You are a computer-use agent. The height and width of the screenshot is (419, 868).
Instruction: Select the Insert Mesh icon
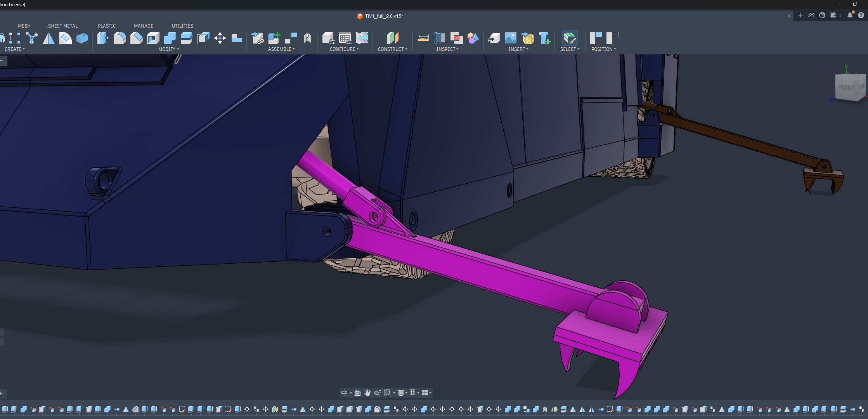(528, 38)
